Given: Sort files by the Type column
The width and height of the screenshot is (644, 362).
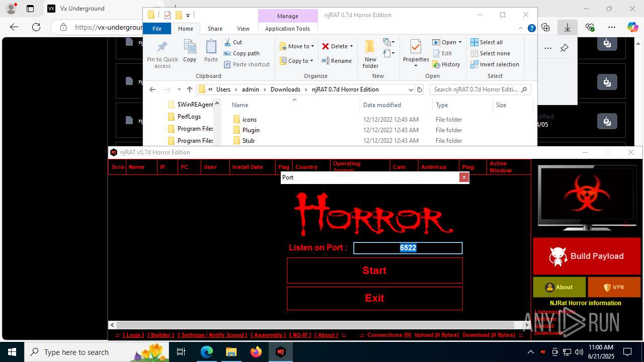Looking at the screenshot, I should point(442,105).
